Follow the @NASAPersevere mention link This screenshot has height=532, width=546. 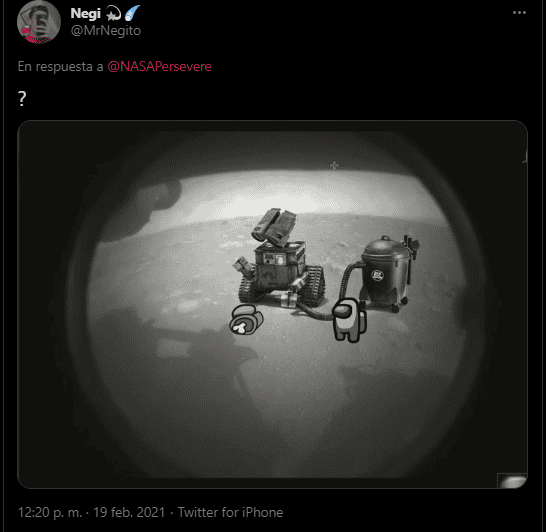159,66
